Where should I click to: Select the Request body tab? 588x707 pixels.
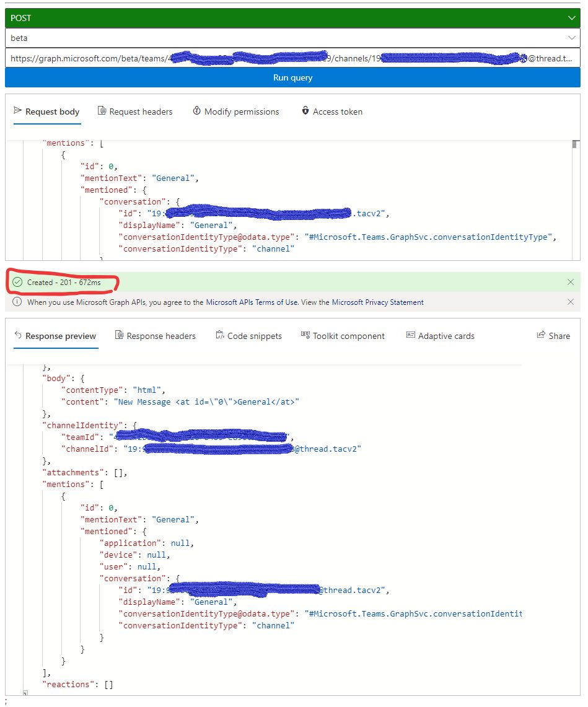point(47,112)
